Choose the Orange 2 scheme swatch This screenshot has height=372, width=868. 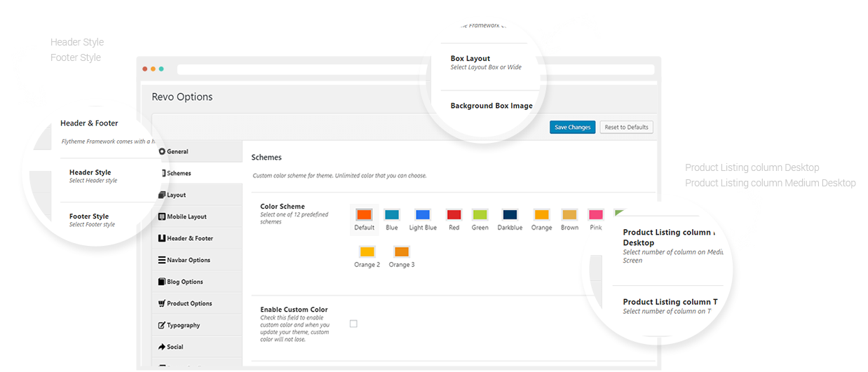[x=367, y=252]
